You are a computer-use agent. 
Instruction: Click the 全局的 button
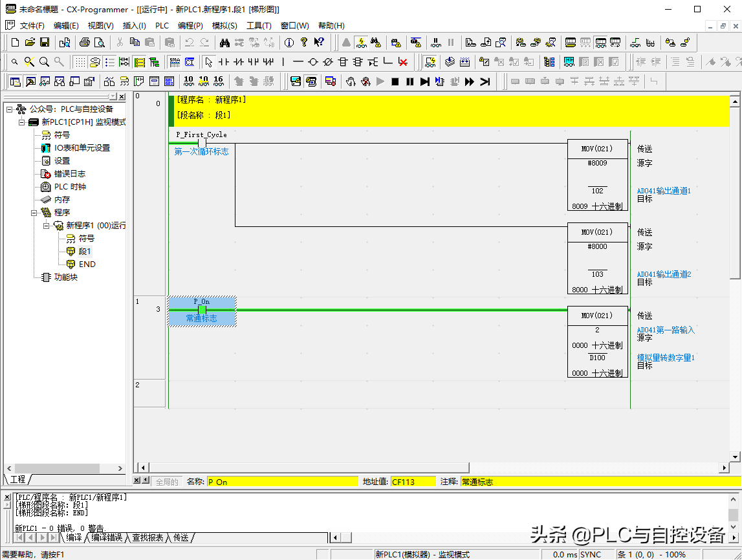click(167, 482)
